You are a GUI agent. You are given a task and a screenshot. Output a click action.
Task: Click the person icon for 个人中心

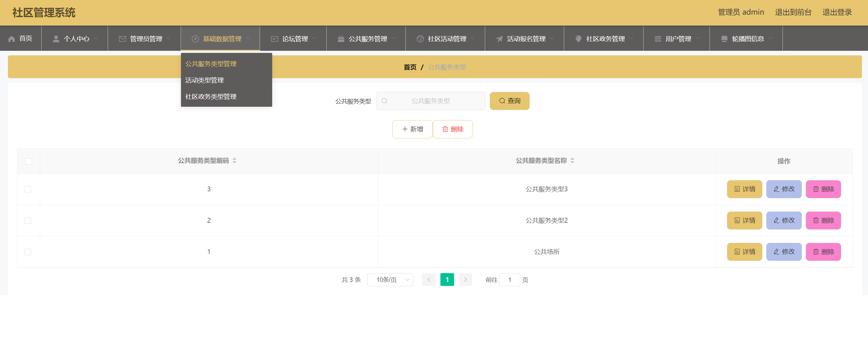[56, 38]
